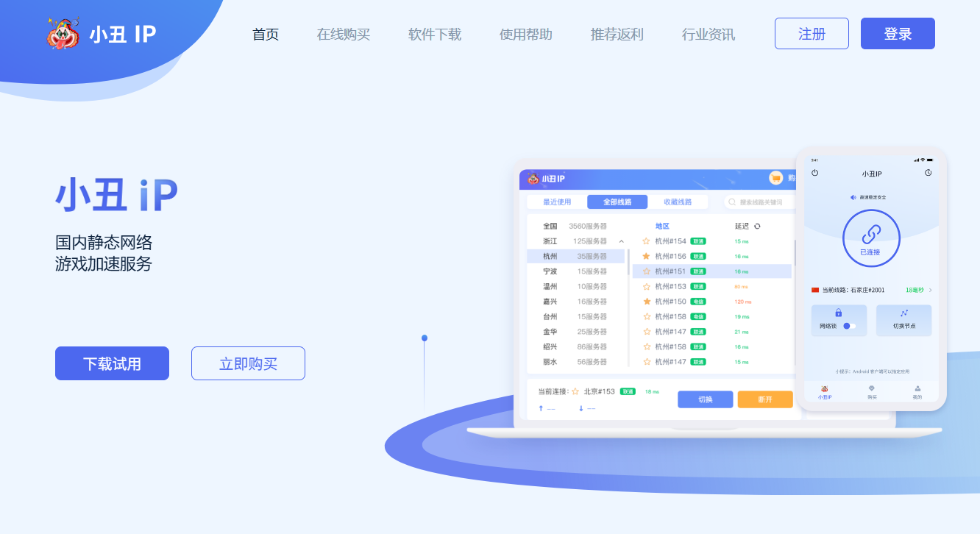Select the 宁波 15服务器 row
Viewport: 980px width, 534px height.
pos(576,271)
